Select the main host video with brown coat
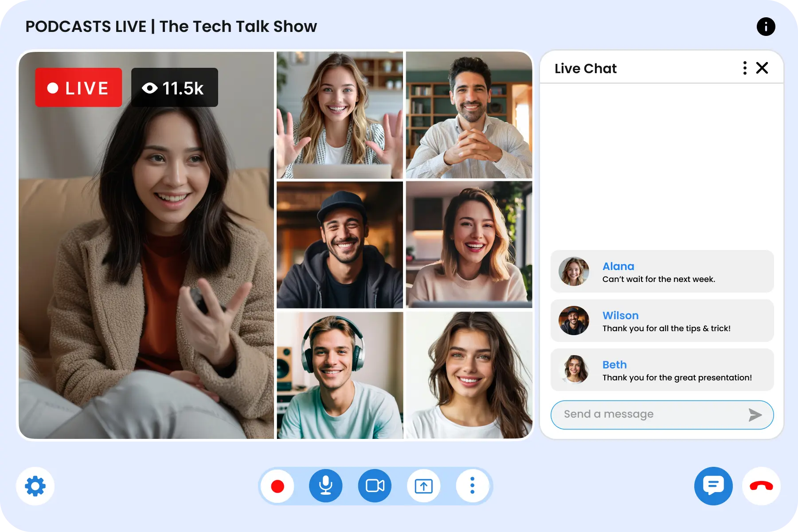 pos(146,245)
